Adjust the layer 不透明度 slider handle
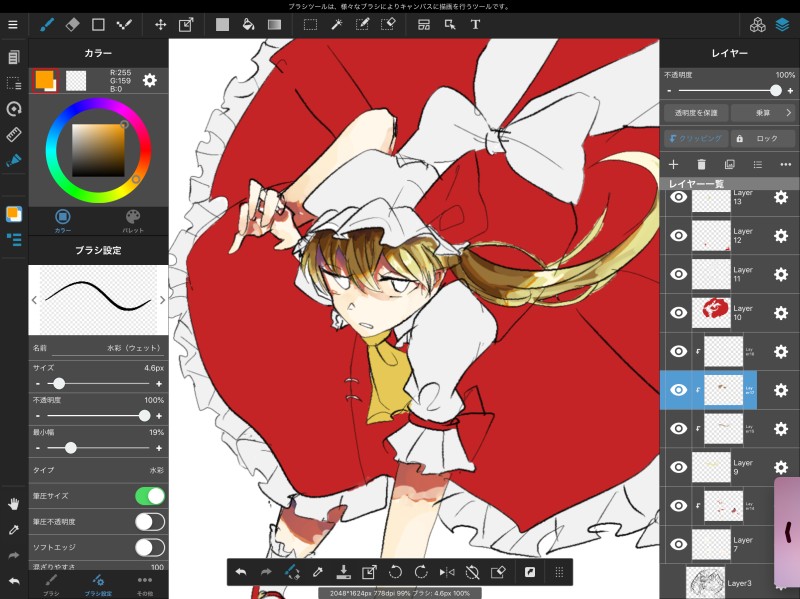Screen dimensions: 800x599 [776, 90]
